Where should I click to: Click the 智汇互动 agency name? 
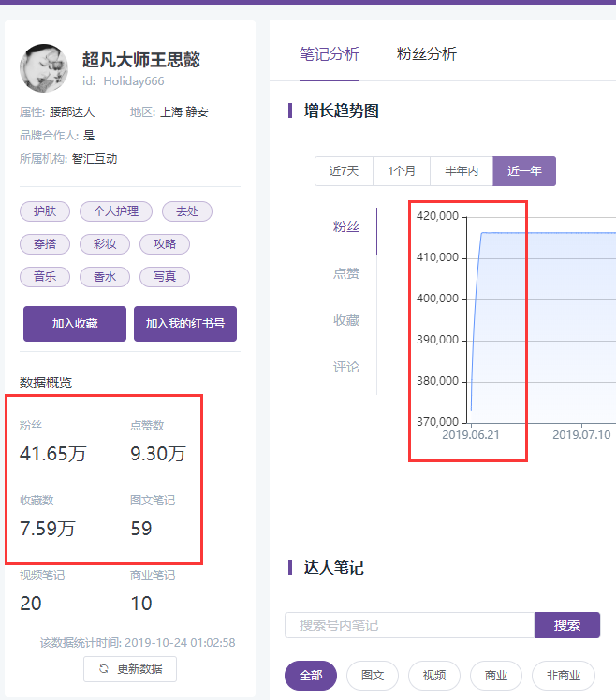pos(95,159)
